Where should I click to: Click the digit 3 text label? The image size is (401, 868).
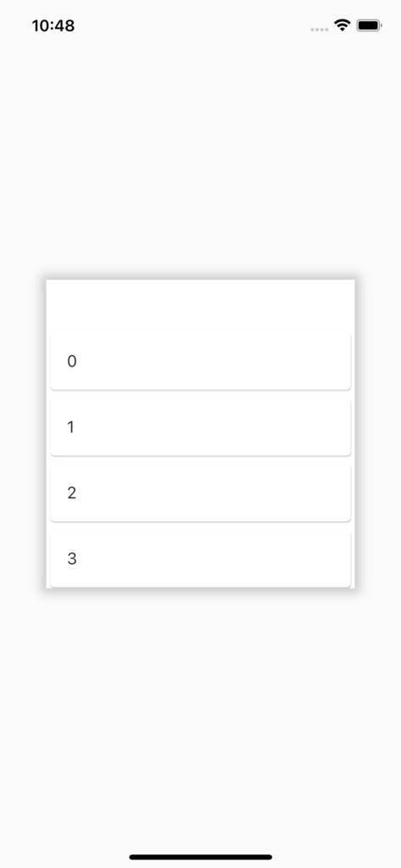(x=71, y=559)
